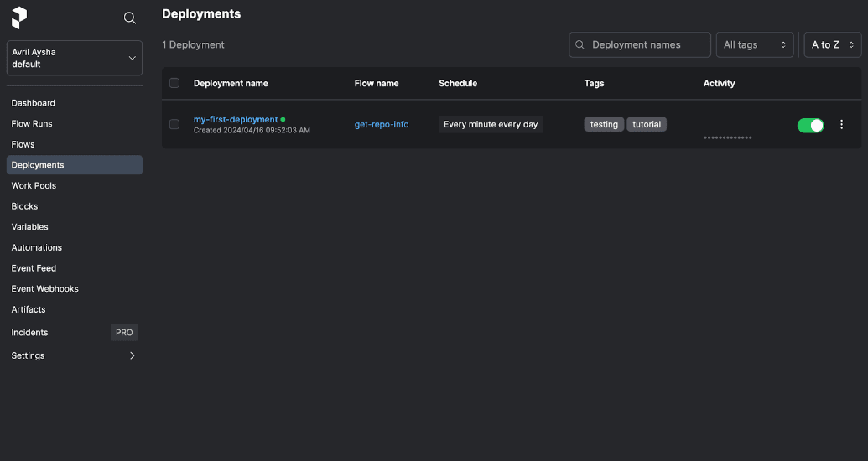Open the get-repo-info flow link
Viewport: 868px width, 461px height.
point(382,124)
